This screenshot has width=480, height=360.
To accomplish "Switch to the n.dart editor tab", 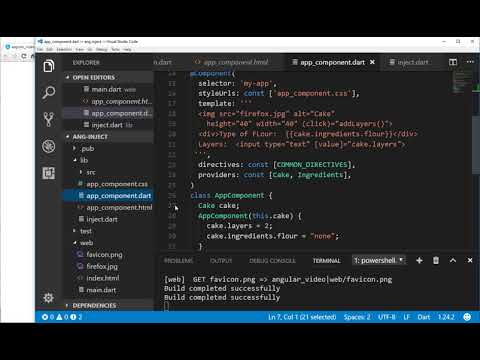I will click(163, 62).
